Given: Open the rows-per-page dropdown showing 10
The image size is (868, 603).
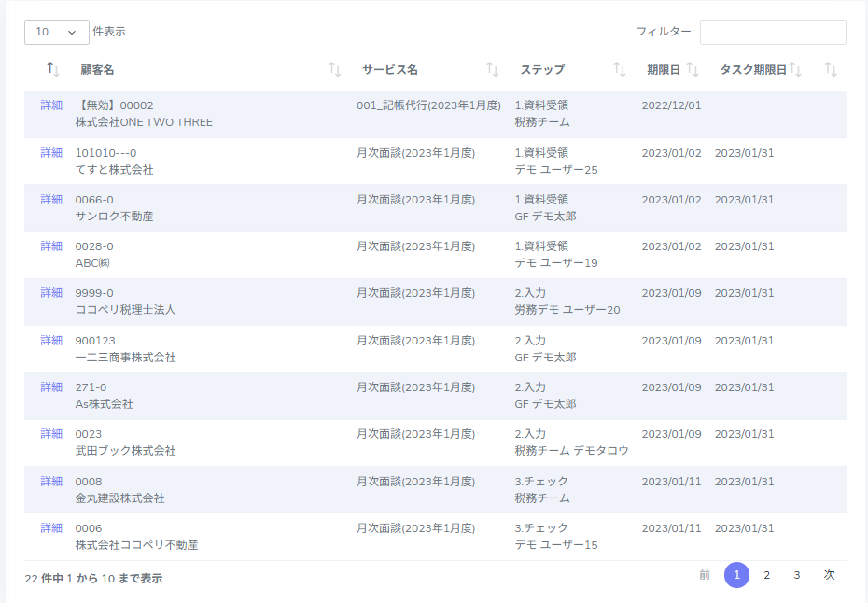Looking at the screenshot, I should point(57,32).
